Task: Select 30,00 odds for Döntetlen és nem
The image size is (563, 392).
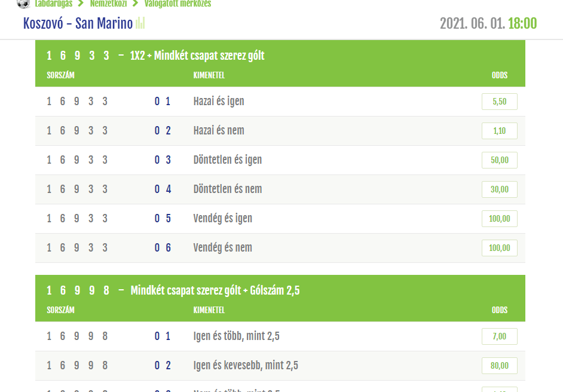Action: pos(499,189)
